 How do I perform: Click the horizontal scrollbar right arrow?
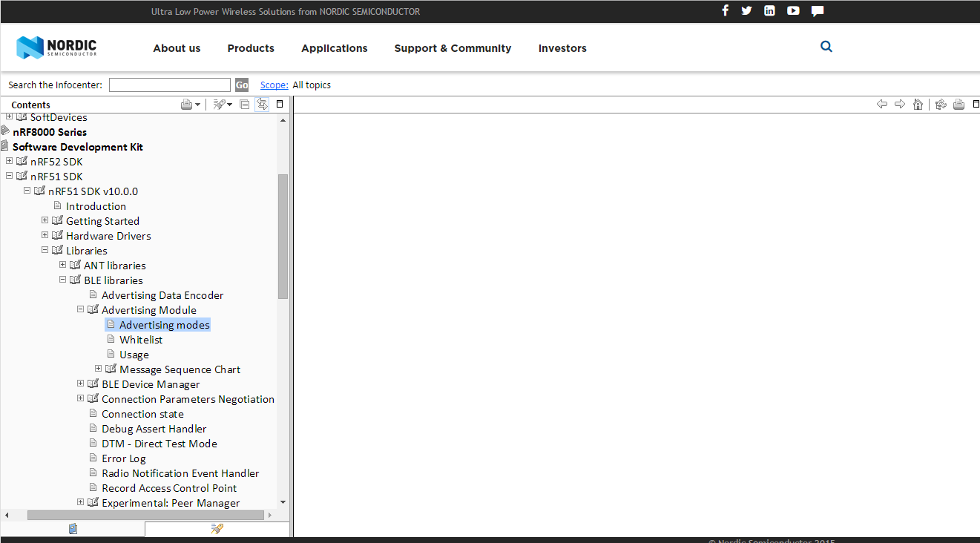[x=270, y=515]
